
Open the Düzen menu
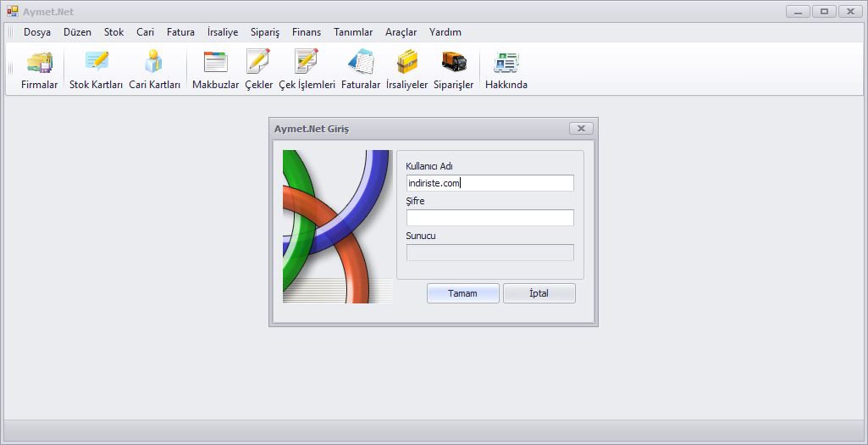click(78, 32)
